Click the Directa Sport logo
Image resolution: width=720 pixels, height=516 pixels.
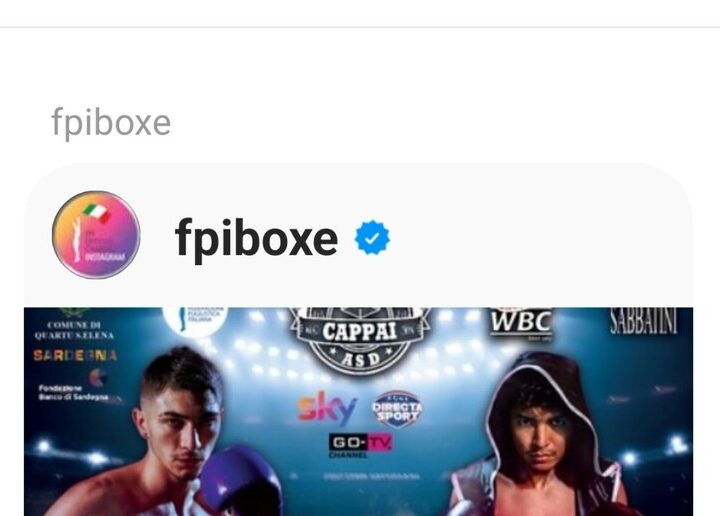[397, 409]
